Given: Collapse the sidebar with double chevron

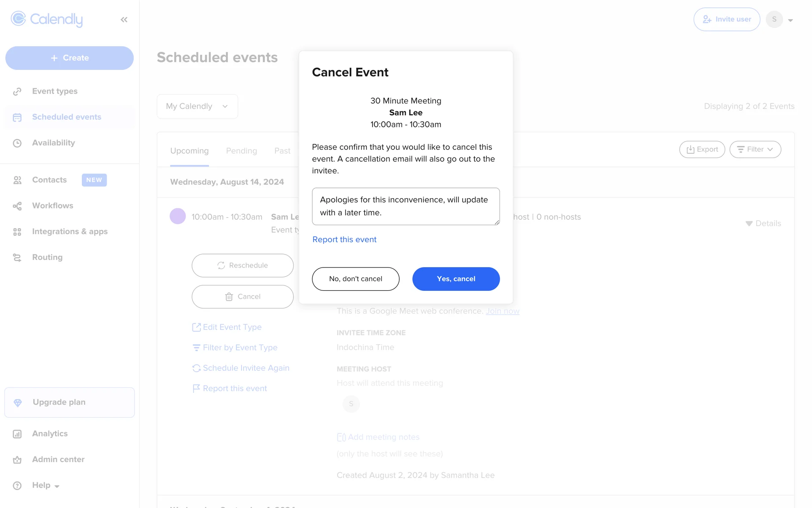Looking at the screenshot, I should pos(124,19).
